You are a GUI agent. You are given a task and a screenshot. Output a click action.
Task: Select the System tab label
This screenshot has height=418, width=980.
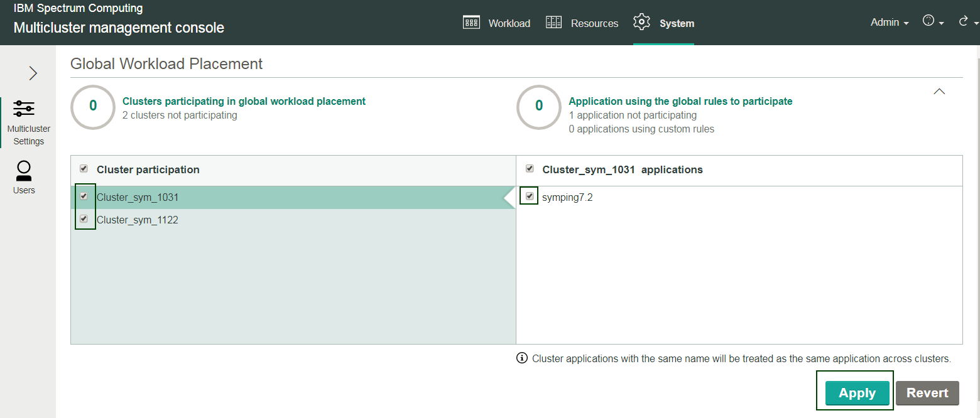tap(677, 23)
